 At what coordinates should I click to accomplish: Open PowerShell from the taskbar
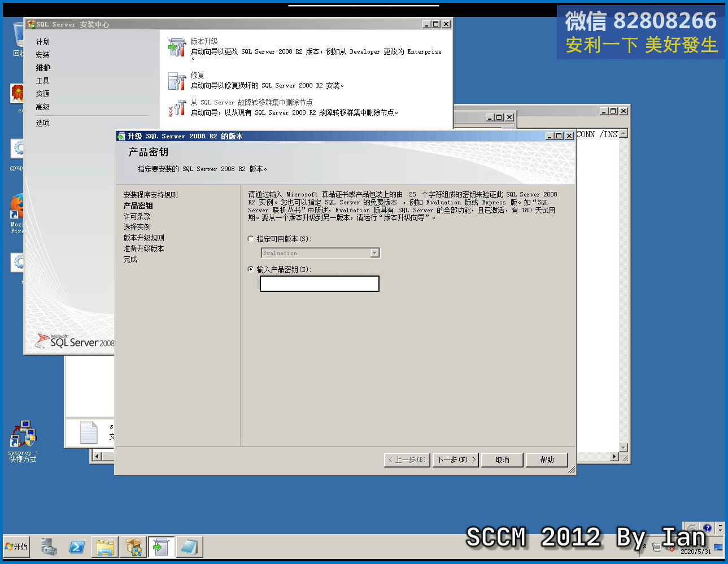[x=77, y=546]
